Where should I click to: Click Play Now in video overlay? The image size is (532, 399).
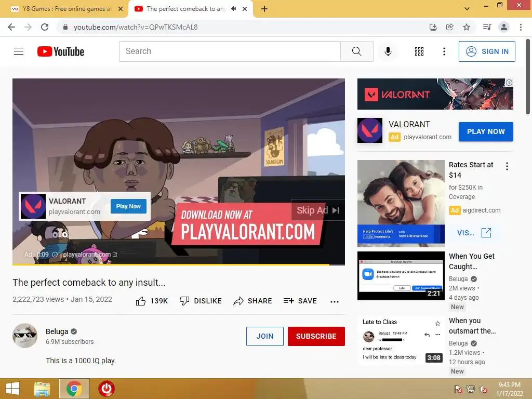coord(128,206)
